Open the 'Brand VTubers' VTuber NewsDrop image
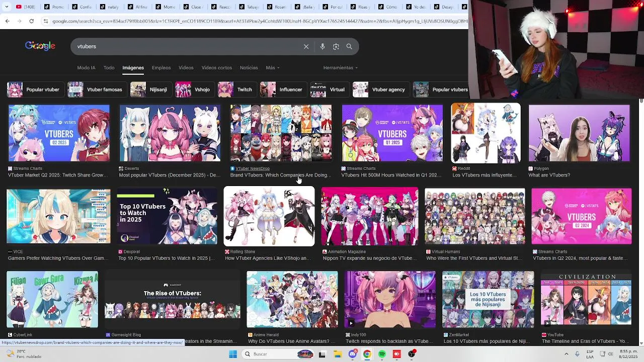Image resolution: width=644 pixels, height=362 pixels. click(x=281, y=133)
